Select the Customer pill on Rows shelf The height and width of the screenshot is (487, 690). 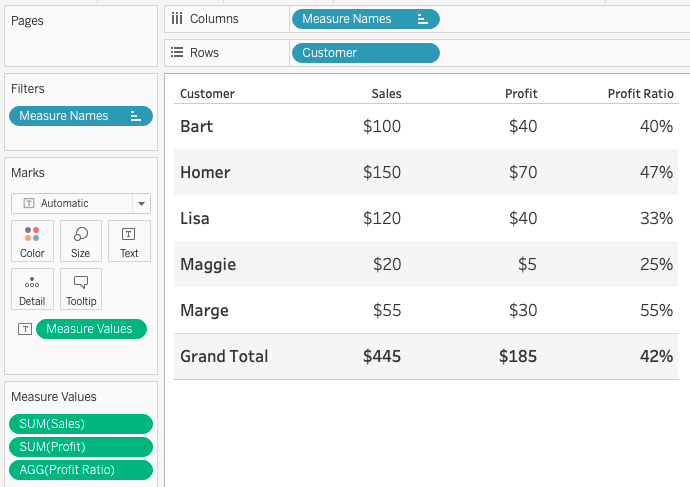click(x=364, y=53)
